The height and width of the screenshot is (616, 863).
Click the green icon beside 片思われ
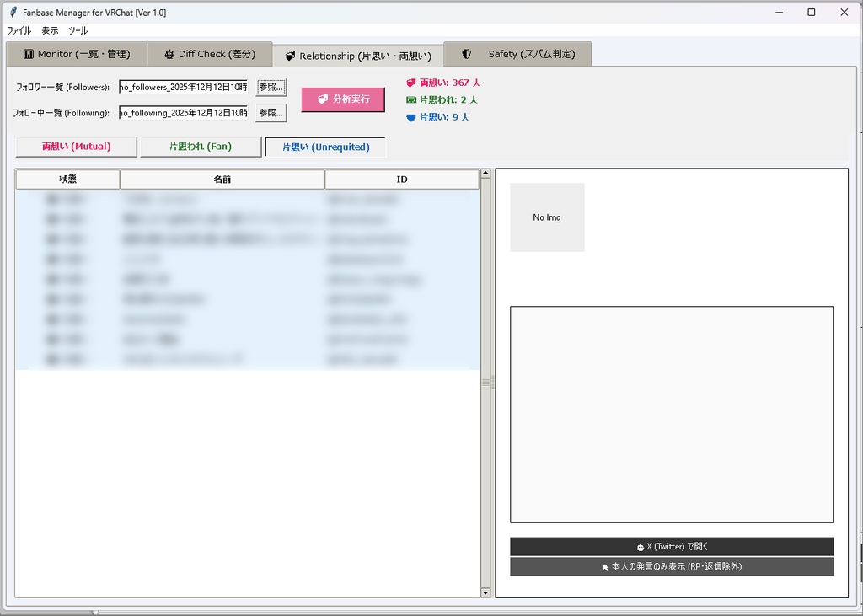411,100
